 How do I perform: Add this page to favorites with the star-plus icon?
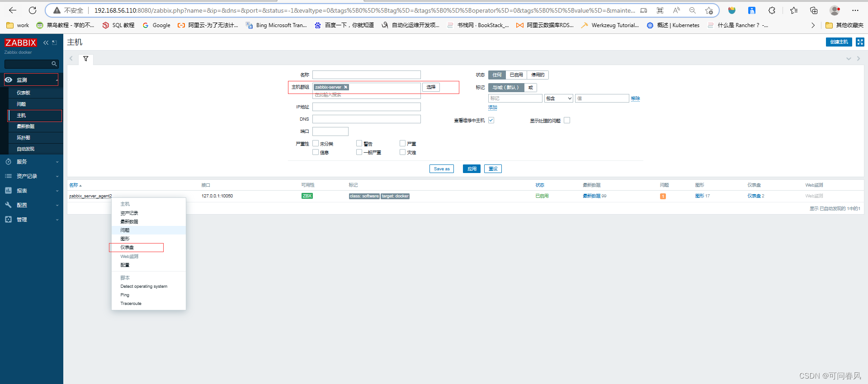(709, 10)
